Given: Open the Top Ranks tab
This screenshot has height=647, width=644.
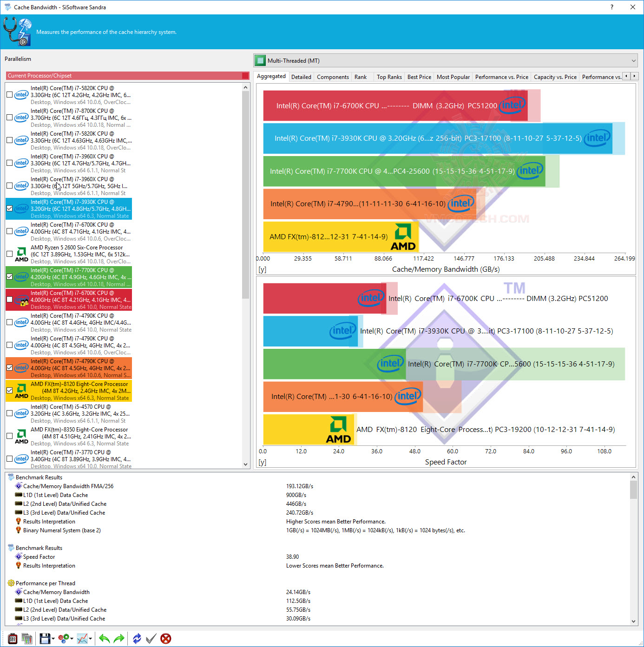Looking at the screenshot, I should pos(389,77).
